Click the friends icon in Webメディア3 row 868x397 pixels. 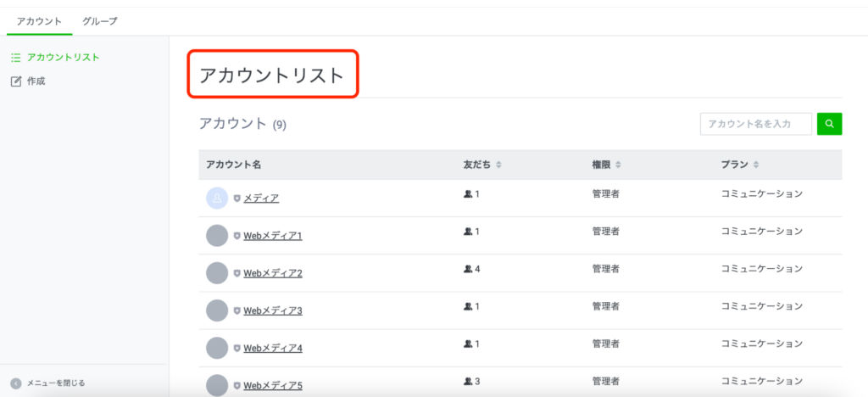point(468,306)
